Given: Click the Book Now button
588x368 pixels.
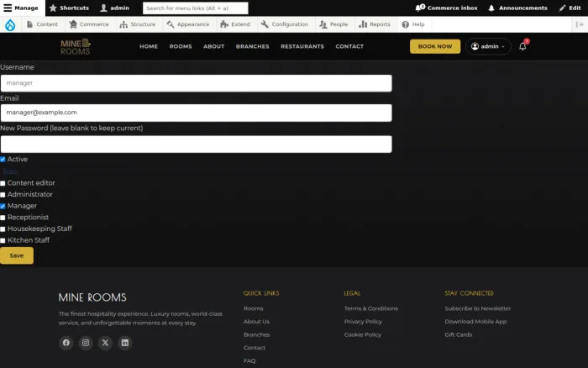Looking at the screenshot, I should pos(435,46).
